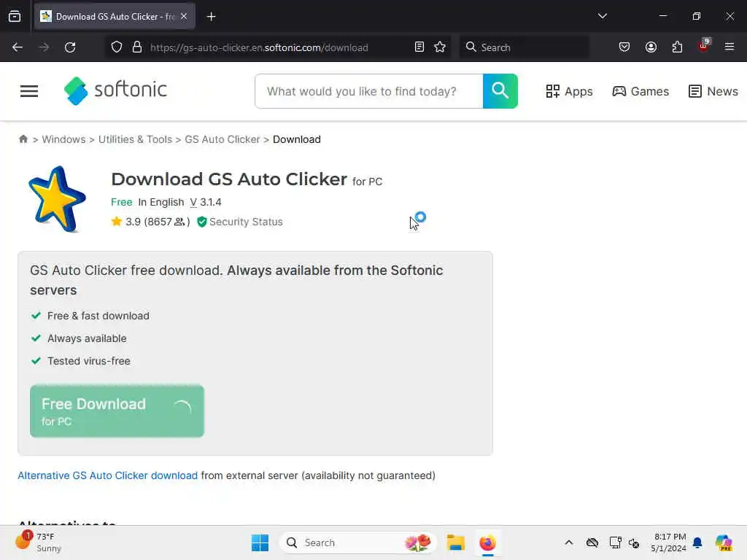Open Alternative GS Auto Clicker download link
This screenshot has width=747, height=560.
click(x=108, y=475)
